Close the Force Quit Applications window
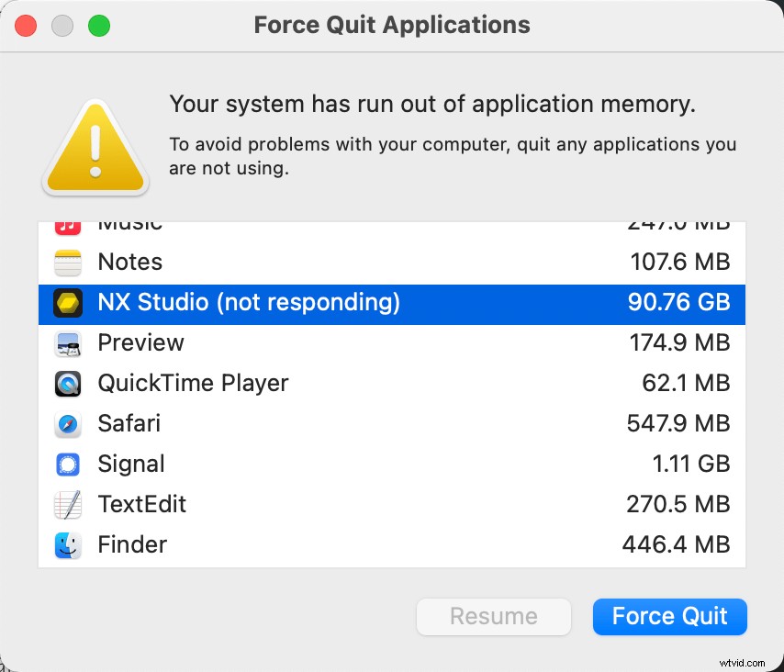 (x=26, y=26)
